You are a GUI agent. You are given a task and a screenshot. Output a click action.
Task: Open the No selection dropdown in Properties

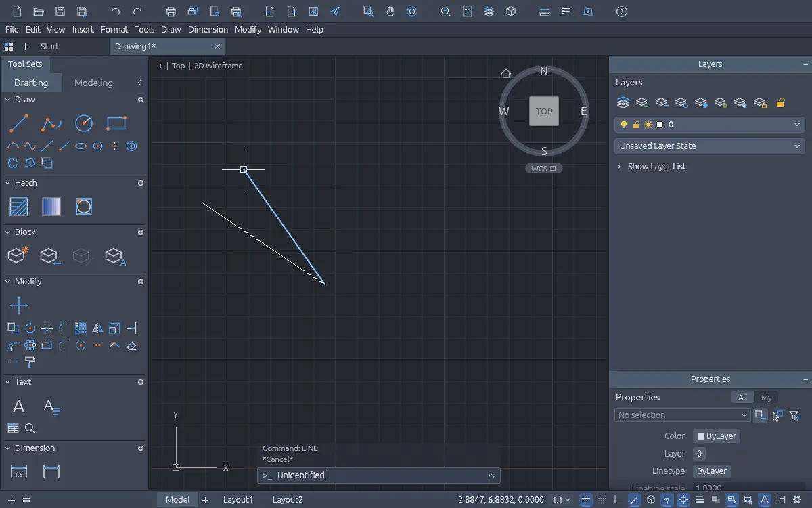(x=683, y=415)
